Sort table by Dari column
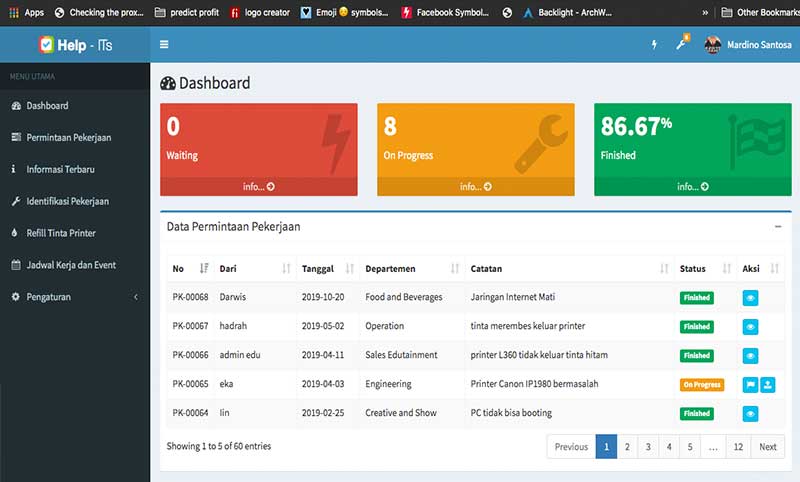 pyautogui.click(x=255, y=268)
